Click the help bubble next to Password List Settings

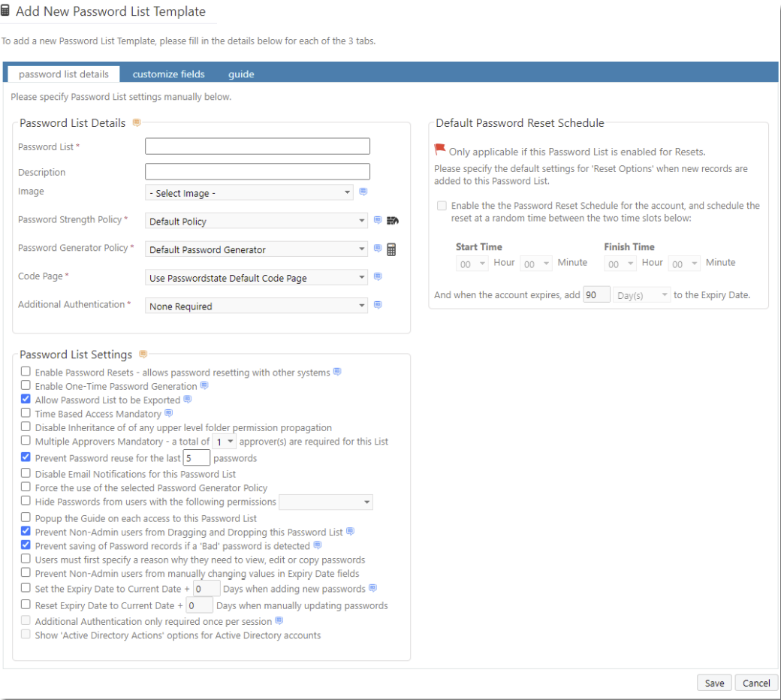[x=143, y=354]
